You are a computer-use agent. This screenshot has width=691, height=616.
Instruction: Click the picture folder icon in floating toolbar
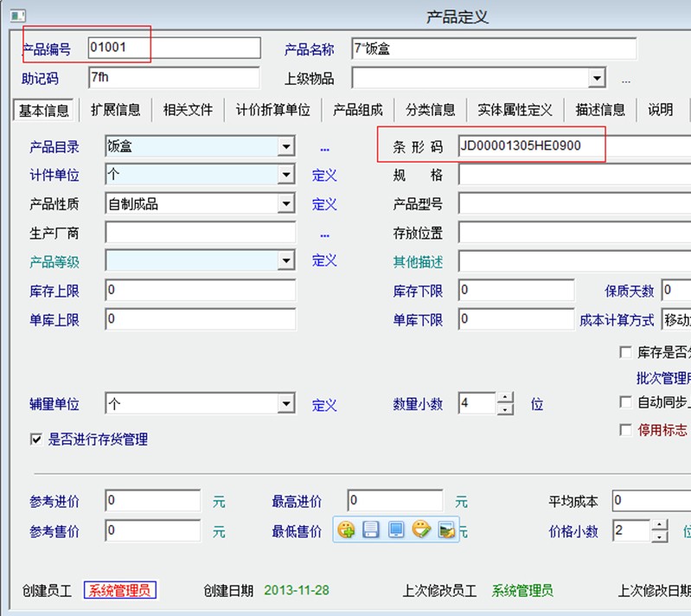tap(446, 529)
